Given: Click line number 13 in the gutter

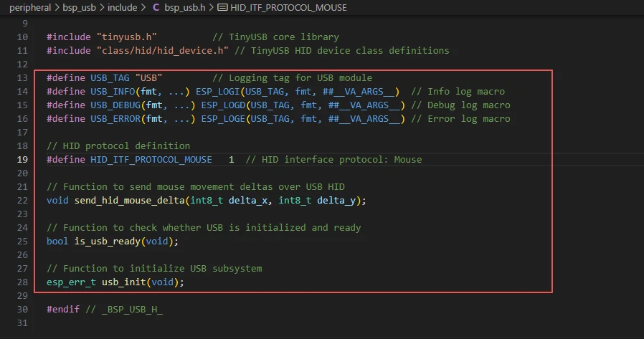Looking at the screenshot, I should tap(22, 77).
